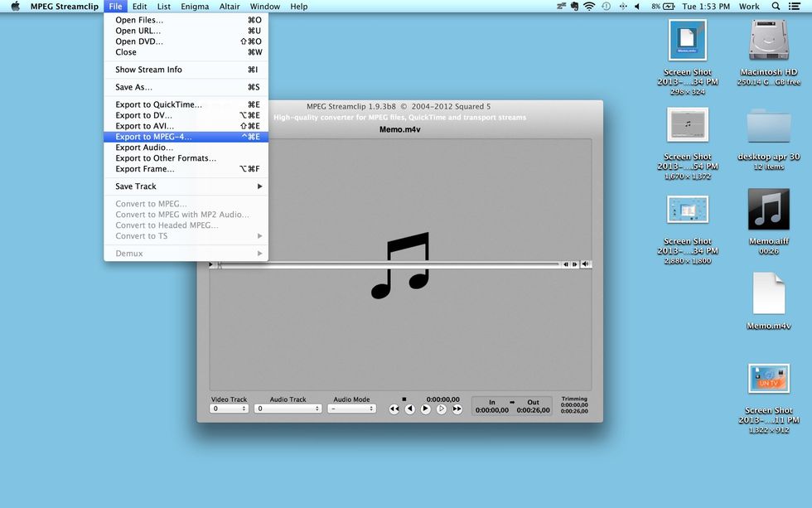Click the Work user menu
812x508 pixels.
coord(749,6)
